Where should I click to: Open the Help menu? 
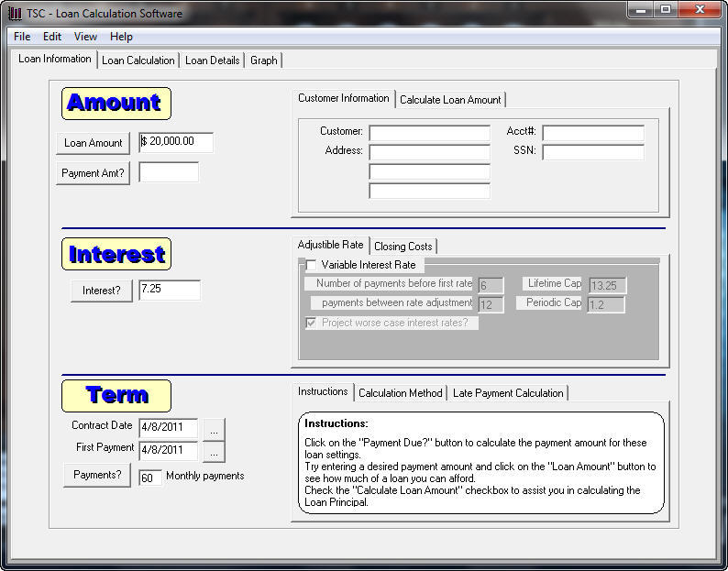click(121, 37)
